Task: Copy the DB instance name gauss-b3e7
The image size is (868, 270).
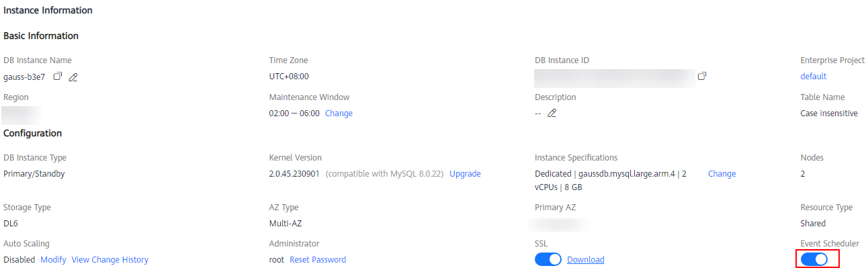Action: (x=58, y=77)
